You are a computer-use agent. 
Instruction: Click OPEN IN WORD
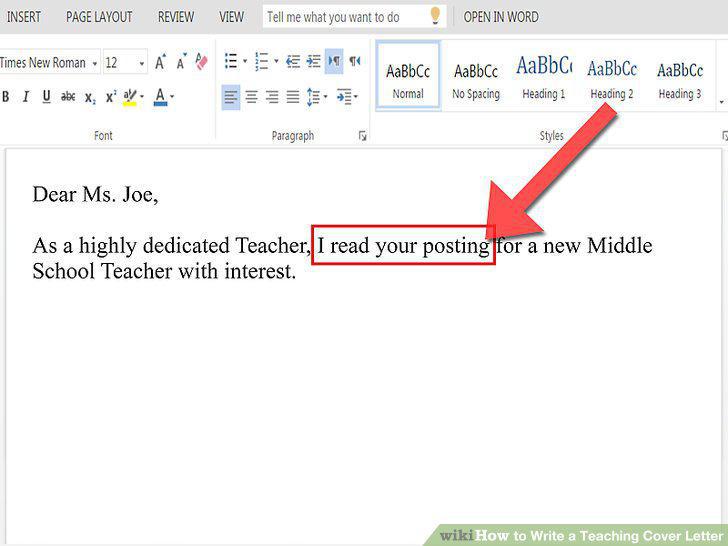(x=501, y=17)
